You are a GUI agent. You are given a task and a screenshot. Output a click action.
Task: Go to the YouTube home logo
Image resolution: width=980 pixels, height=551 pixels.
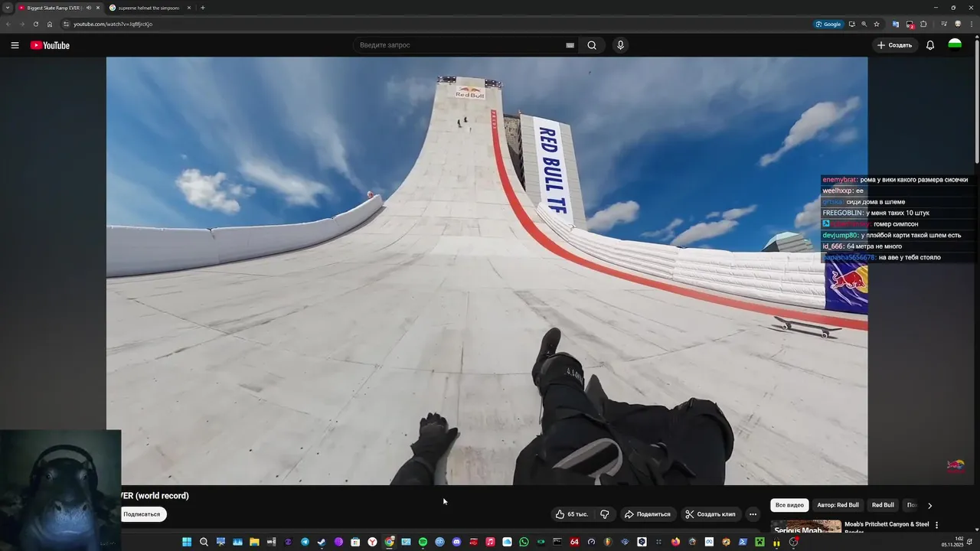coord(50,45)
